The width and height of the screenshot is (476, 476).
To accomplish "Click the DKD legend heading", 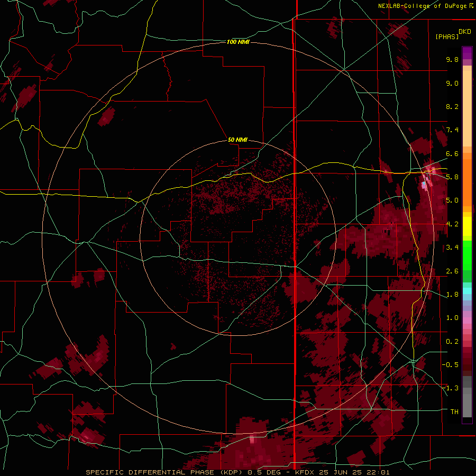I will pos(465,32).
